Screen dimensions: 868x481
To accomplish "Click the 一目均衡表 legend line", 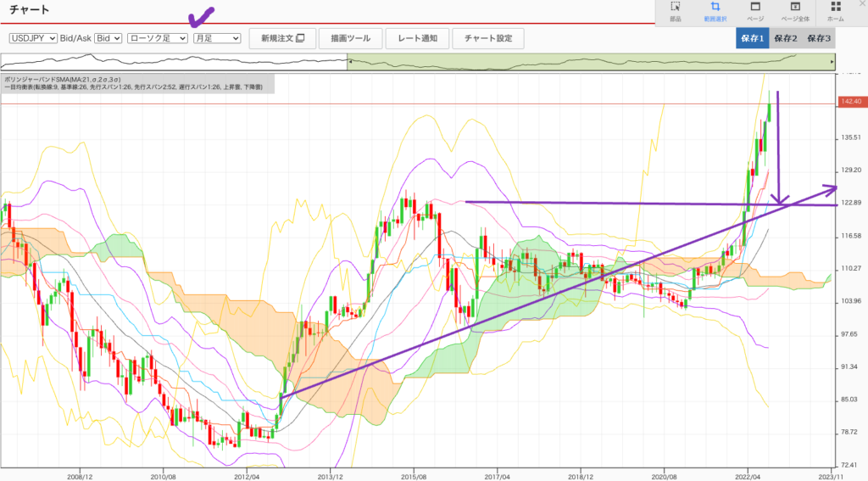I will point(133,87).
